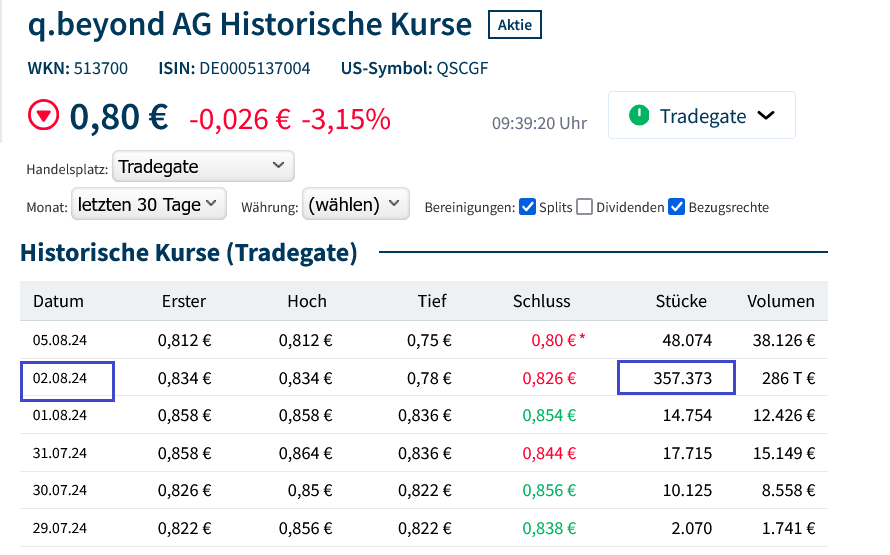Click the 357.373 Stücke value
Image resolution: width=890 pixels, height=555 pixels.
click(677, 378)
